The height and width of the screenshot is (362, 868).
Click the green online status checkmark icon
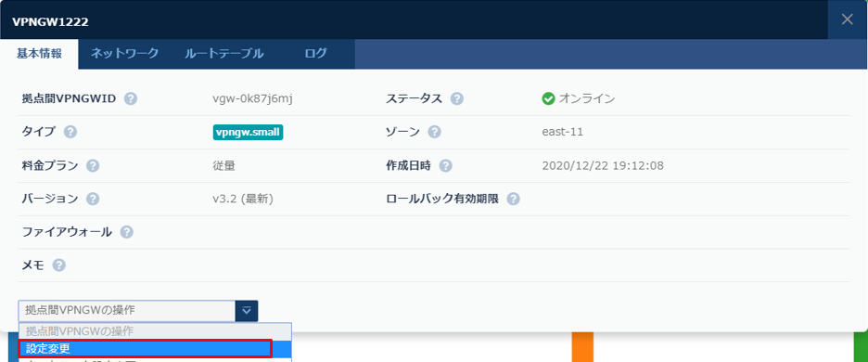click(549, 99)
